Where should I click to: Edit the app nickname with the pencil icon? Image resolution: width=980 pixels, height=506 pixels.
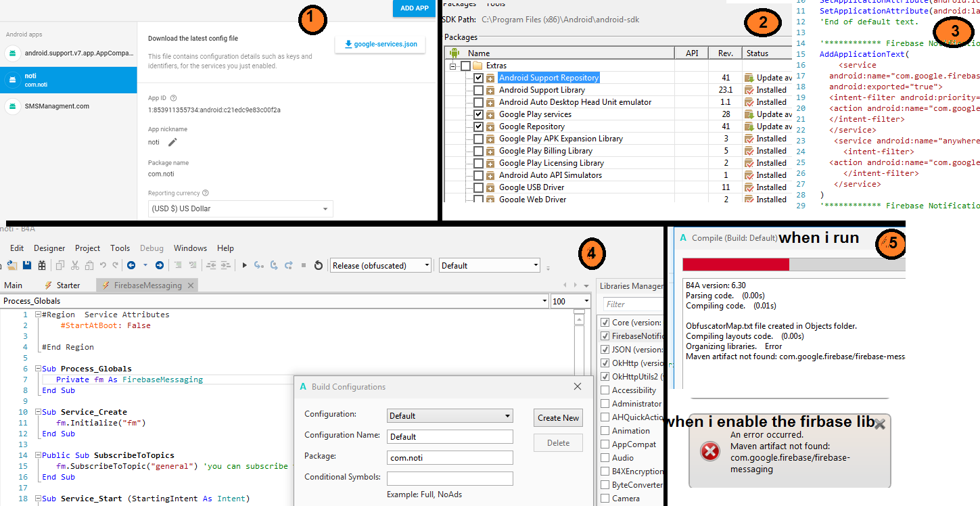172,142
